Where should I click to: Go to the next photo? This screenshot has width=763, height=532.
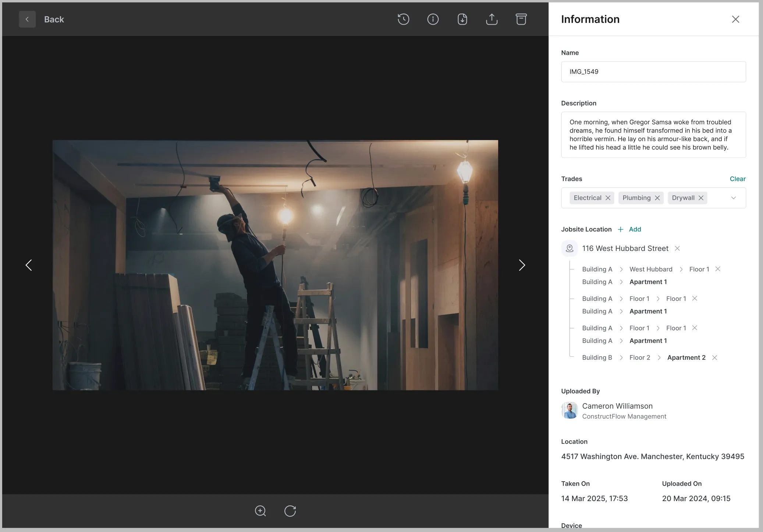[522, 265]
